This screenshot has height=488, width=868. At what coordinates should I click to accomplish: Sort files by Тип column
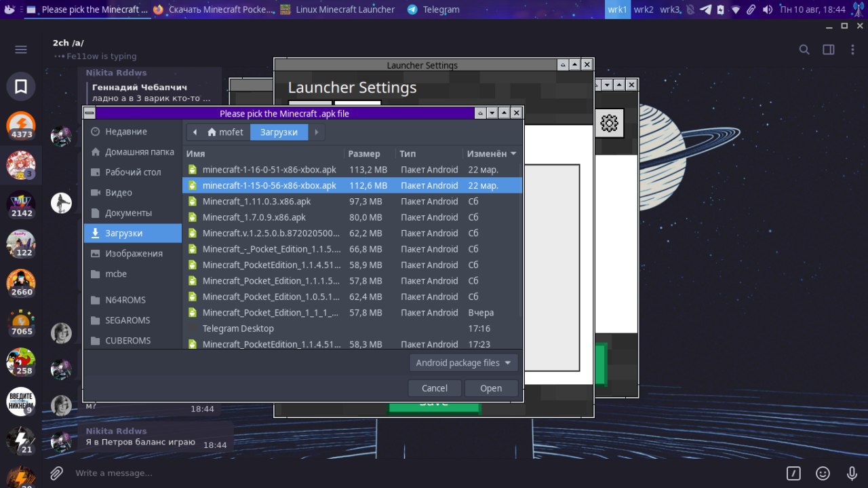(429, 154)
